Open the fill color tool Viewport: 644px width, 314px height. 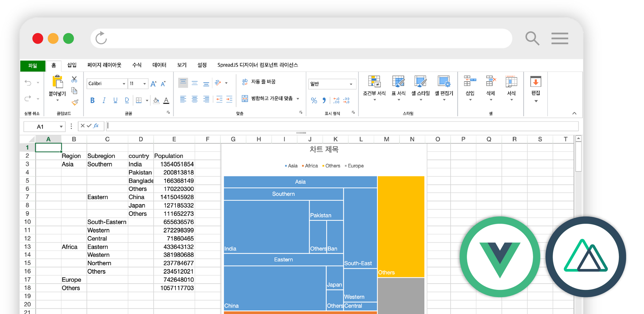tap(156, 100)
